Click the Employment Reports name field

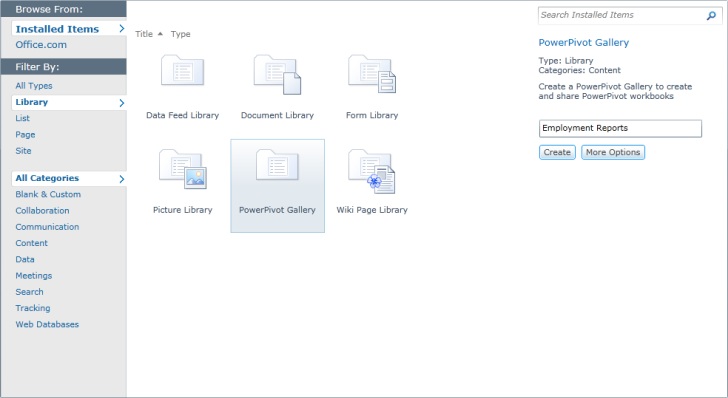(x=620, y=129)
